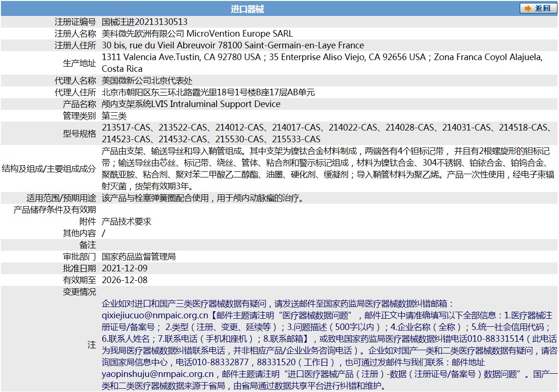Viewport: 559px width, 392px height.
Task: Select the agent name 美国微新公司北京代表处
Action: coord(147,81)
